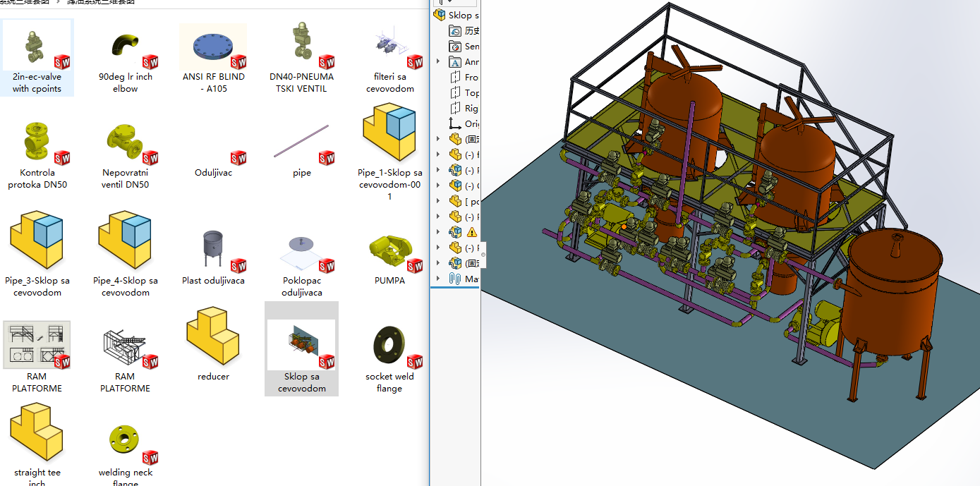Select the Oduljivac SolidWorks file icon
Viewport: 980px width, 486px height.
click(x=238, y=157)
